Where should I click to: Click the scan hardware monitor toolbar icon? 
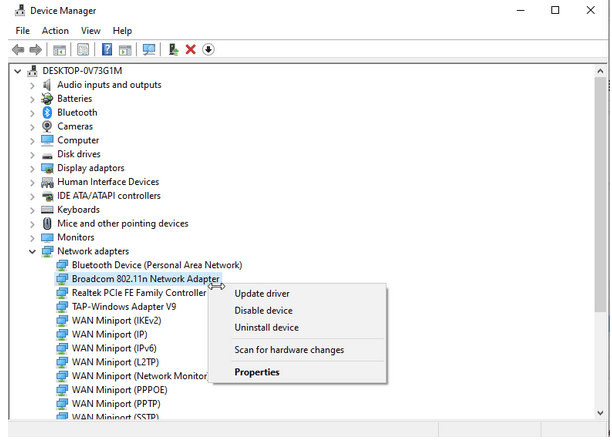(x=149, y=50)
